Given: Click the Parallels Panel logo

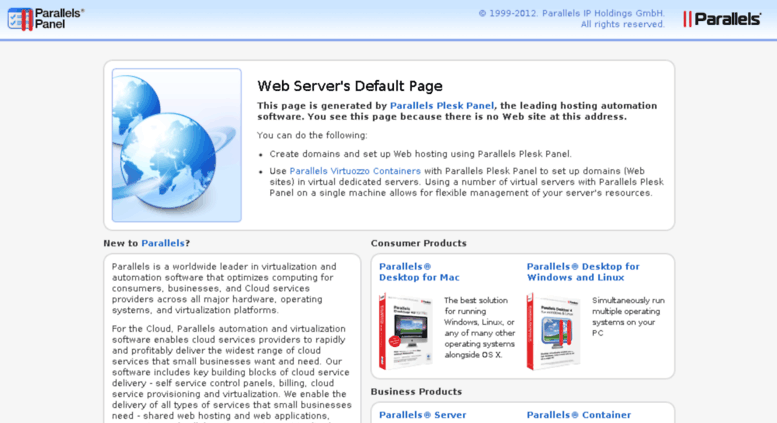Looking at the screenshot, I should coord(46,19).
